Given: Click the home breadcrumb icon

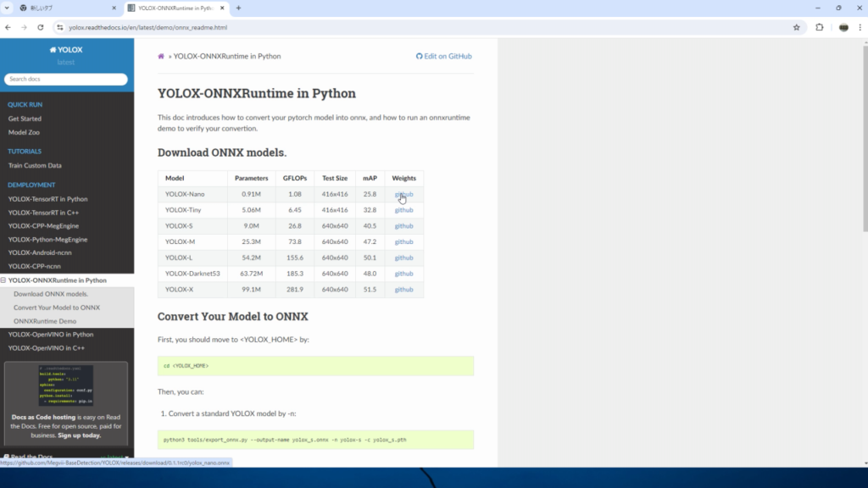Looking at the screenshot, I should point(159,56).
